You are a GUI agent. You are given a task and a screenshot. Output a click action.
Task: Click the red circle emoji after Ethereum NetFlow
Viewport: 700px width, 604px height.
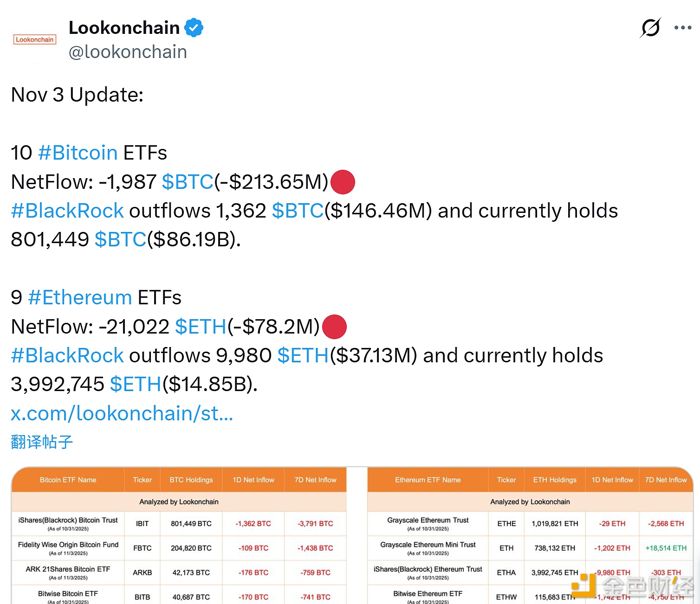coord(334,327)
